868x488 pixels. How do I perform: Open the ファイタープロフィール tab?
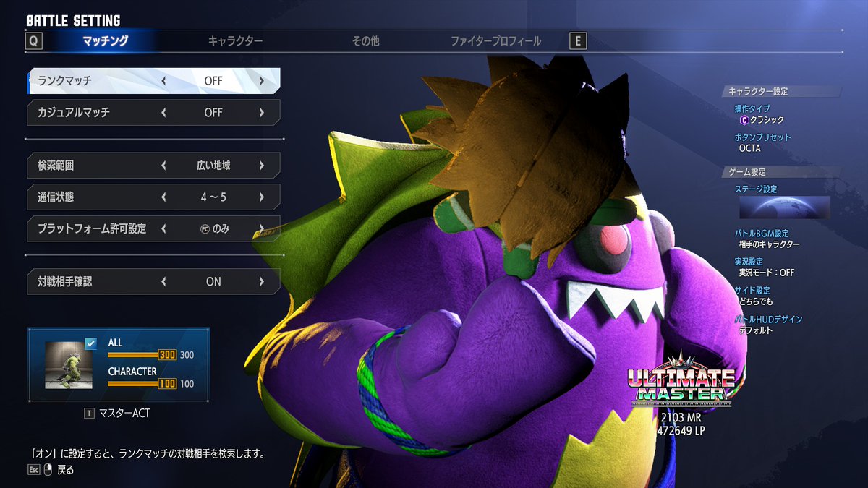[495, 41]
